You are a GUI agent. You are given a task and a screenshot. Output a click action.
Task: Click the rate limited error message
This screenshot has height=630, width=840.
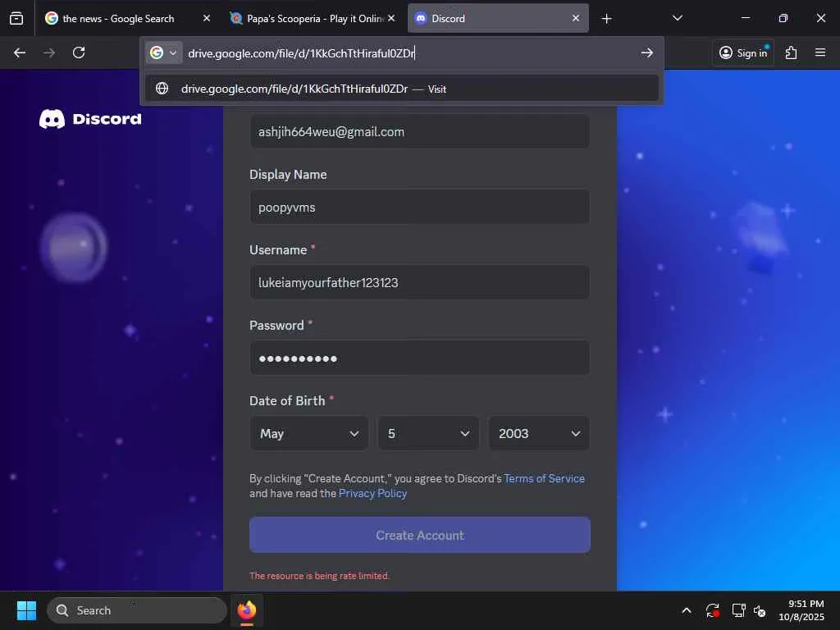319,576
